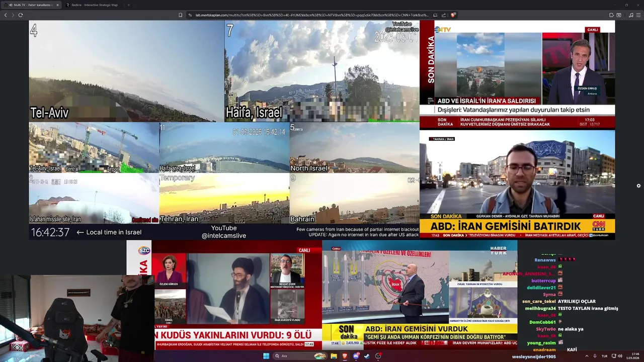Select the Tel-Aviv Central Airport camera feed
The image size is (644, 362).
tap(94, 148)
